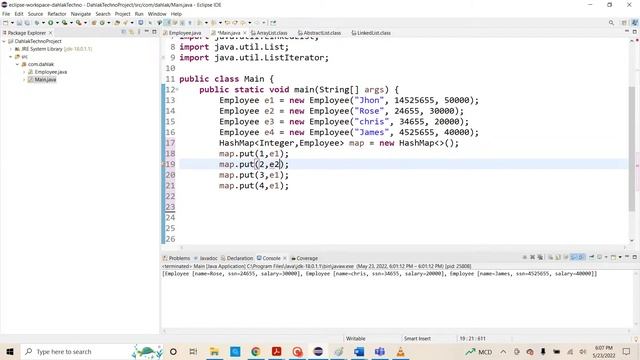Open the Javadoc view tab

pyautogui.click(x=206, y=258)
